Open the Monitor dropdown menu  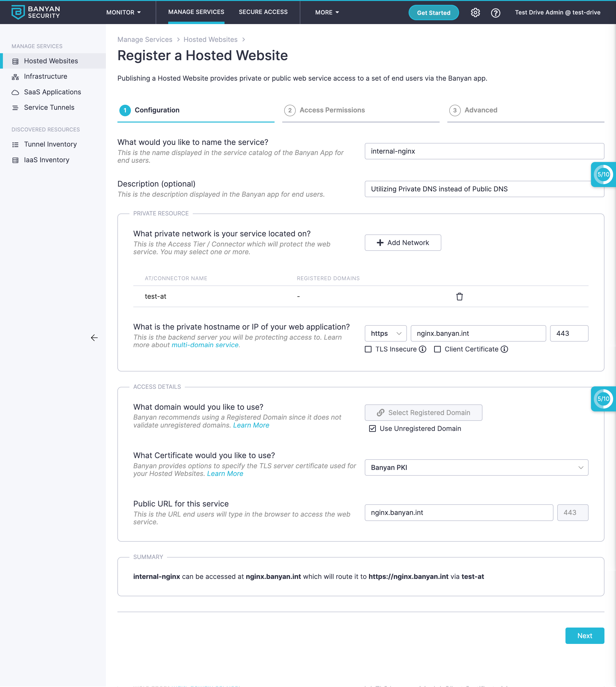pyautogui.click(x=123, y=13)
